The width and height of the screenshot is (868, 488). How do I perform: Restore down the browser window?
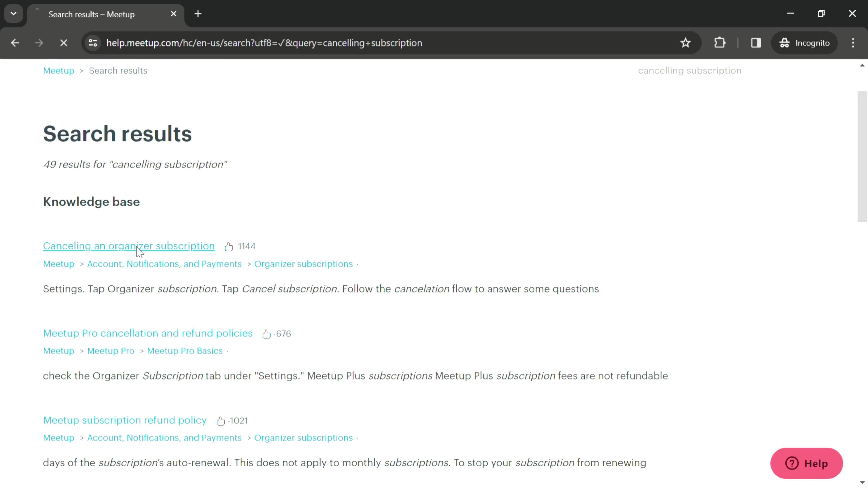click(x=821, y=14)
